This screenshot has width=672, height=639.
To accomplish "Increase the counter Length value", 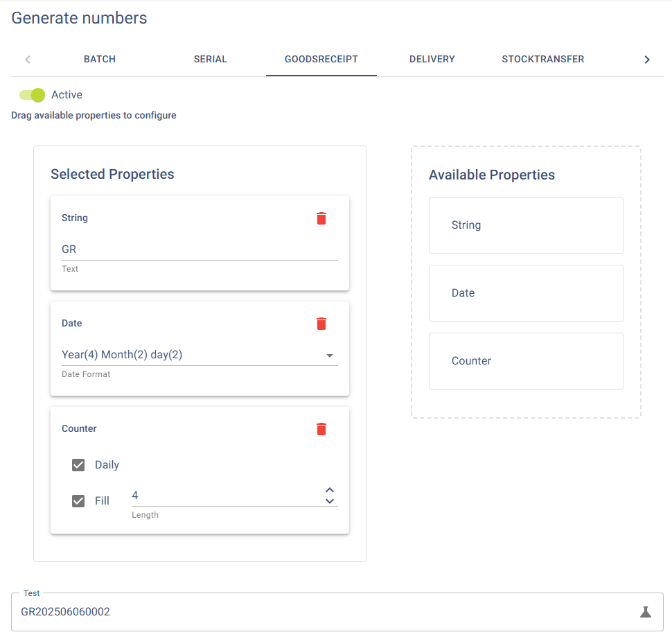I will tap(330, 490).
